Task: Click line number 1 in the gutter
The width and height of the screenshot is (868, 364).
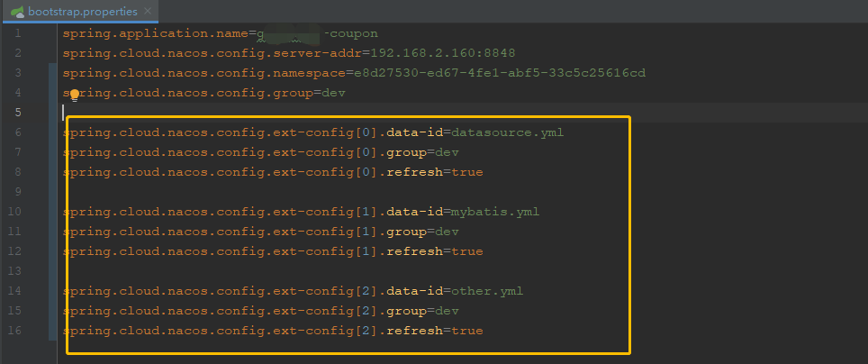Action: tap(18, 33)
